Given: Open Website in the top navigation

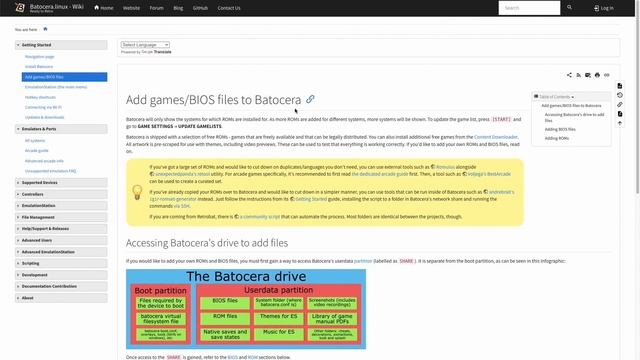Looking at the screenshot, I should (131, 8).
